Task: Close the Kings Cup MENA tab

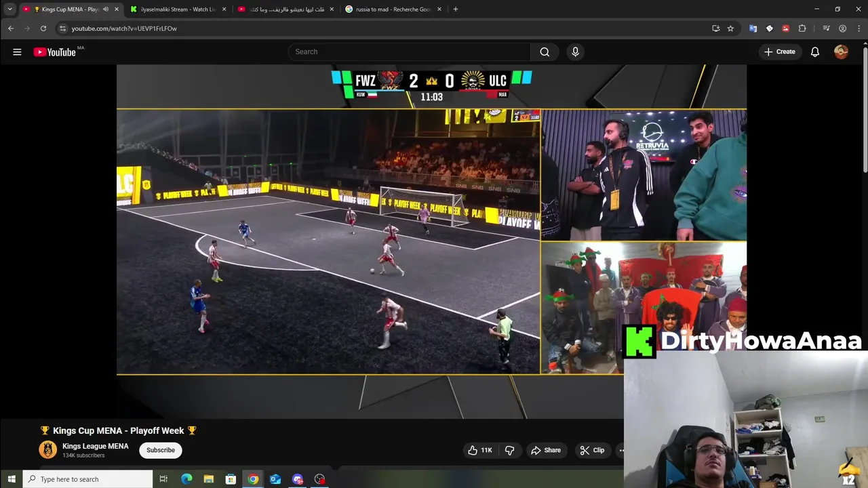Action: pyautogui.click(x=117, y=9)
